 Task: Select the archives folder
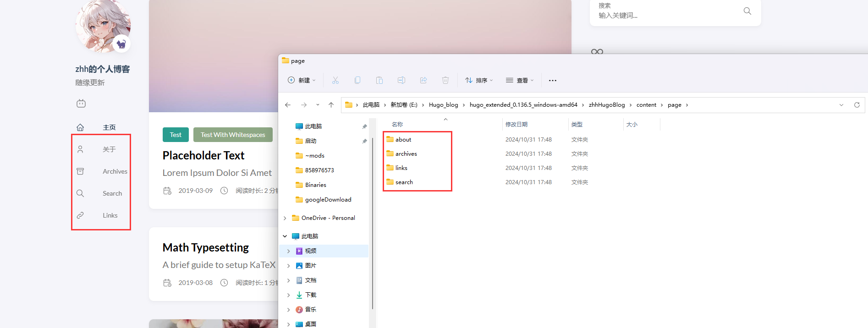[406, 154]
